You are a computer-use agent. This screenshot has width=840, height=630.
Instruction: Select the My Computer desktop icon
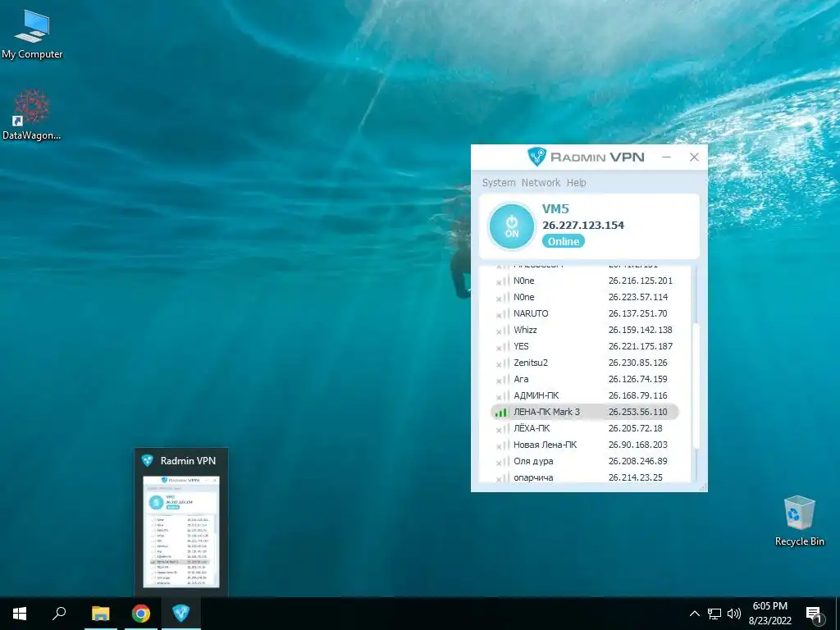[x=32, y=34]
